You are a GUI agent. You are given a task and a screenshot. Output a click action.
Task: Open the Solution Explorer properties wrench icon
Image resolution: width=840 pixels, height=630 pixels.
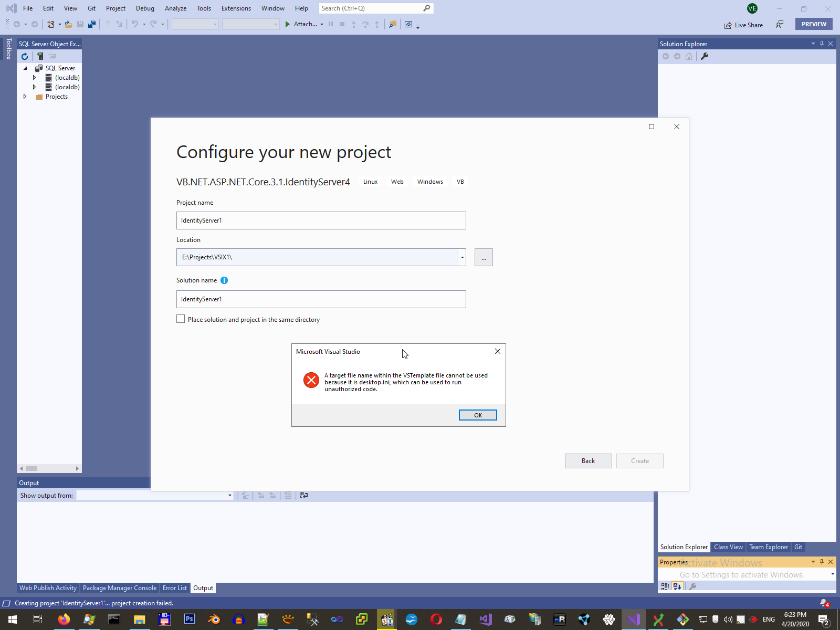click(x=705, y=56)
